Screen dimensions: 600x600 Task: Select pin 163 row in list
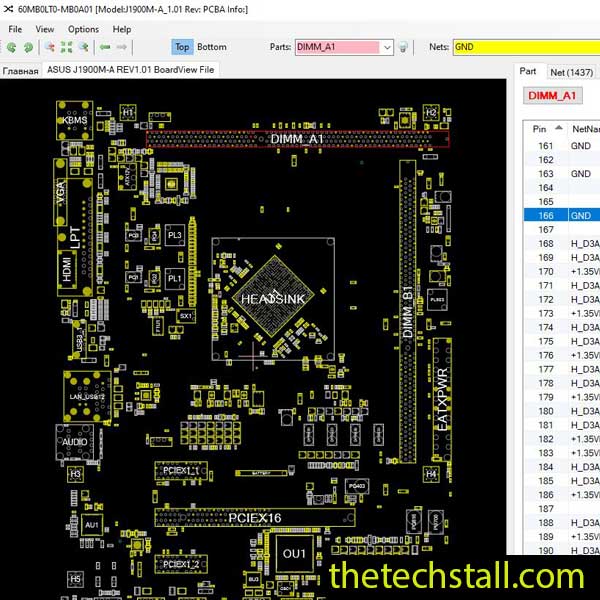562,174
